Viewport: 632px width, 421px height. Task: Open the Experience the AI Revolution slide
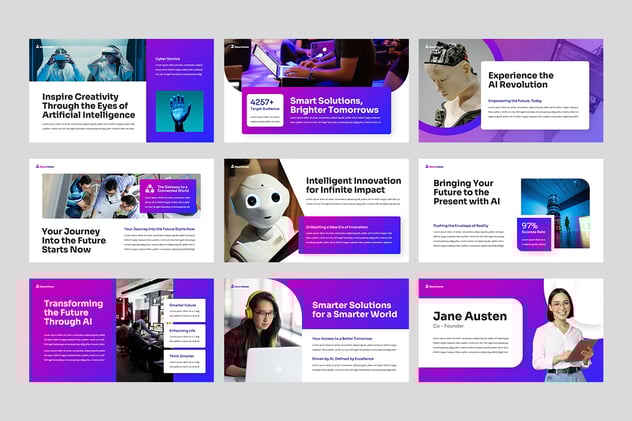510,90
